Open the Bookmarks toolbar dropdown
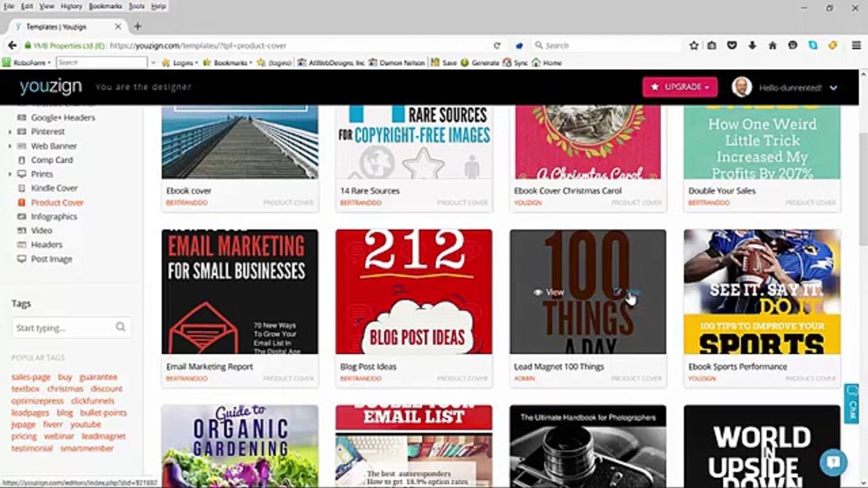 pos(228,62)
